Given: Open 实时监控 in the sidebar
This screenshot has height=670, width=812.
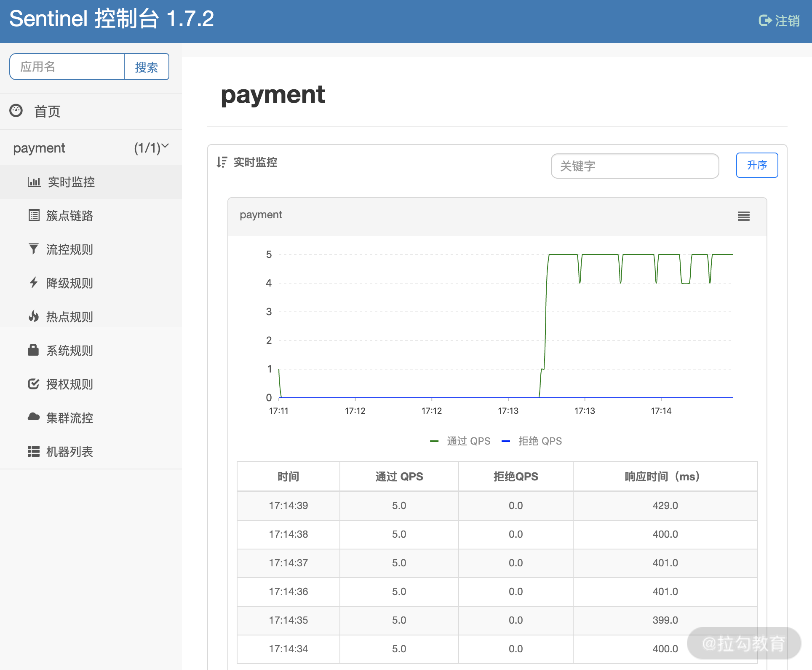Looking at the screenshot, I should [91, 182].
